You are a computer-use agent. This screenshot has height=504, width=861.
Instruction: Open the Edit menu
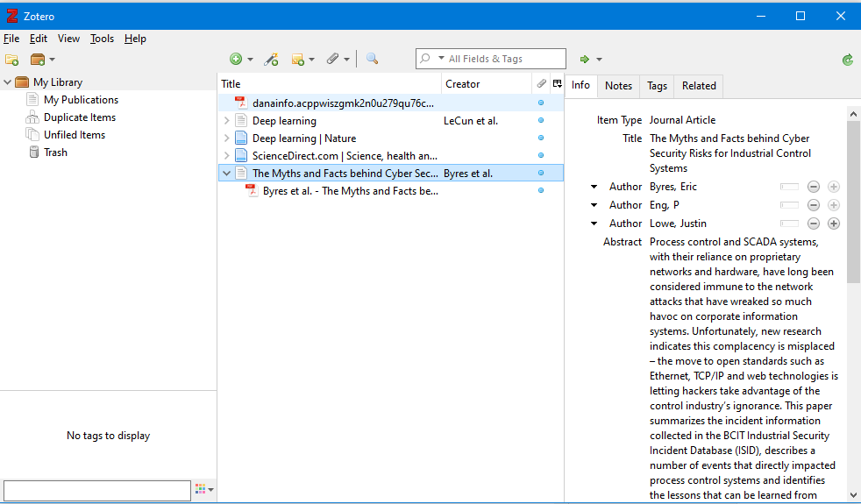[x=38, y=39]
